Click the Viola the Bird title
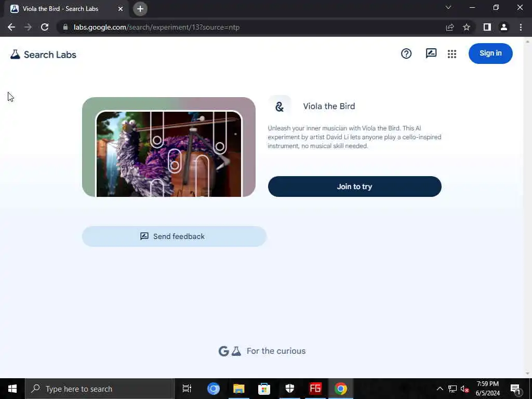Screen dimensions: 532x399 (x=329, y=106)
